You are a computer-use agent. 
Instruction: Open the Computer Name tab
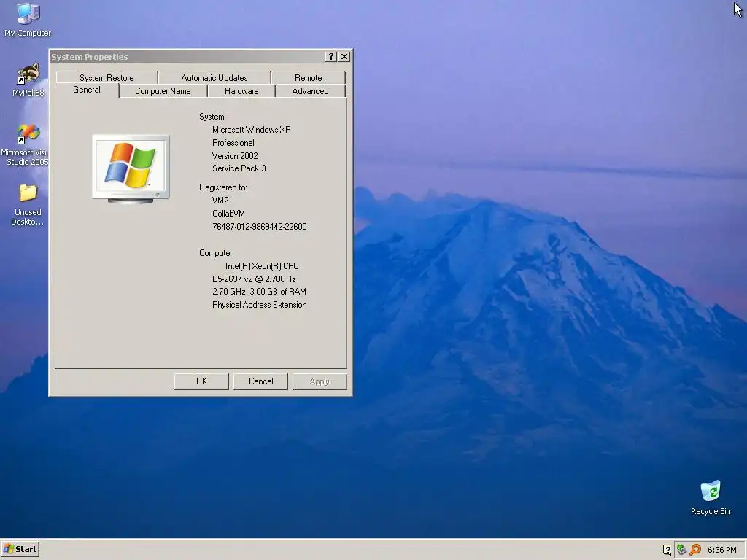(163, 91)
